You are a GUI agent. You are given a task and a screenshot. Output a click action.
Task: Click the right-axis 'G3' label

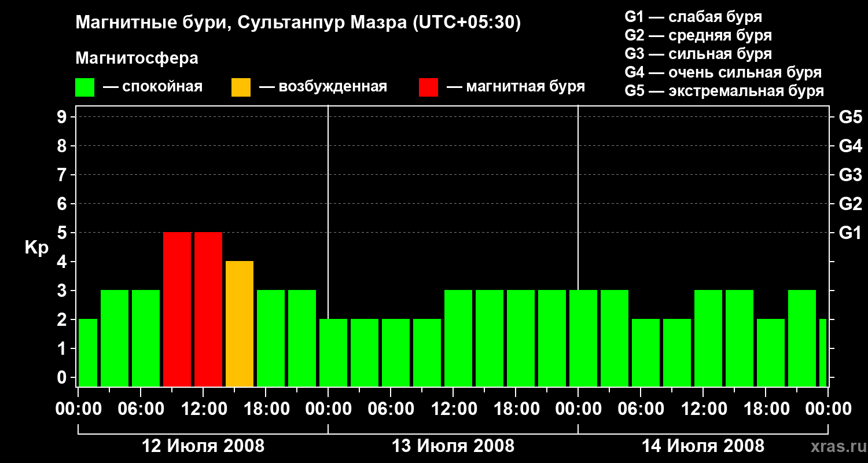pos(851,175)
